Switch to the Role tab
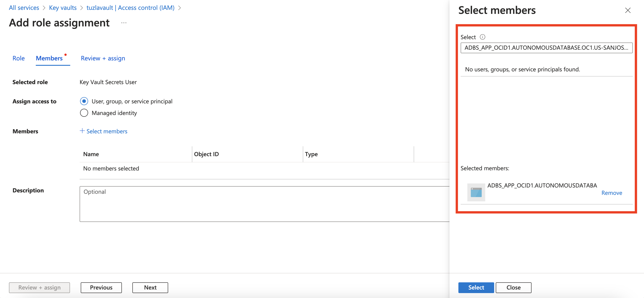Screen dimensions: 644x298 [x=19, y=58]
